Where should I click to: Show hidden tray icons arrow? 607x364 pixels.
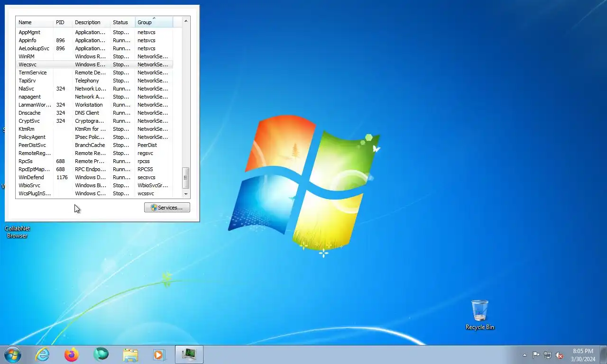[x=524, y=355]
